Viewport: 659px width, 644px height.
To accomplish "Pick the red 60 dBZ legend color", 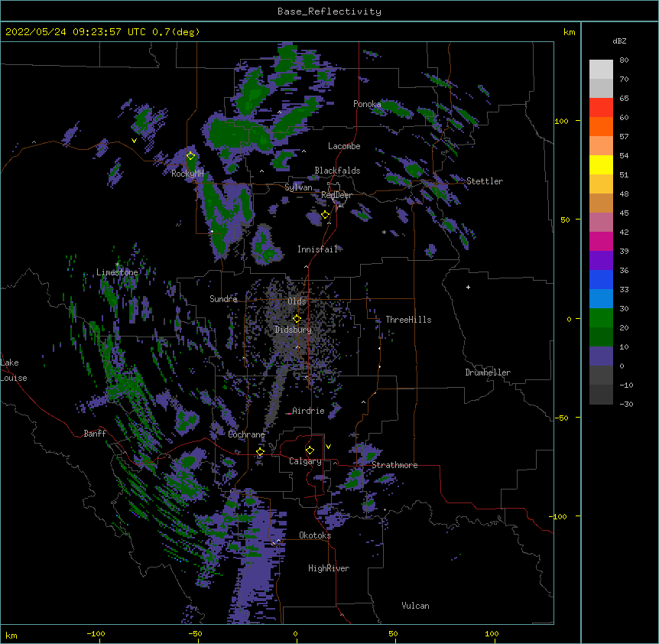I will click(601, 108).
